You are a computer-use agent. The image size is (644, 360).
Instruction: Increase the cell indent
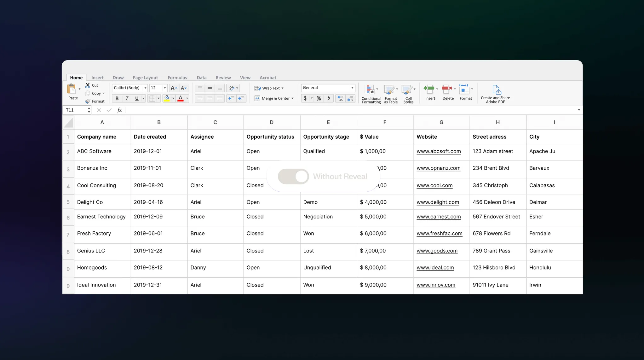coord(241,98)
